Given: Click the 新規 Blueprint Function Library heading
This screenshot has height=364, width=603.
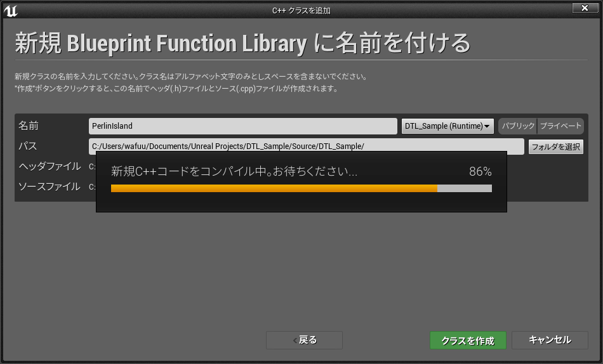Looking at the screenshot, I should click(242, 44).
